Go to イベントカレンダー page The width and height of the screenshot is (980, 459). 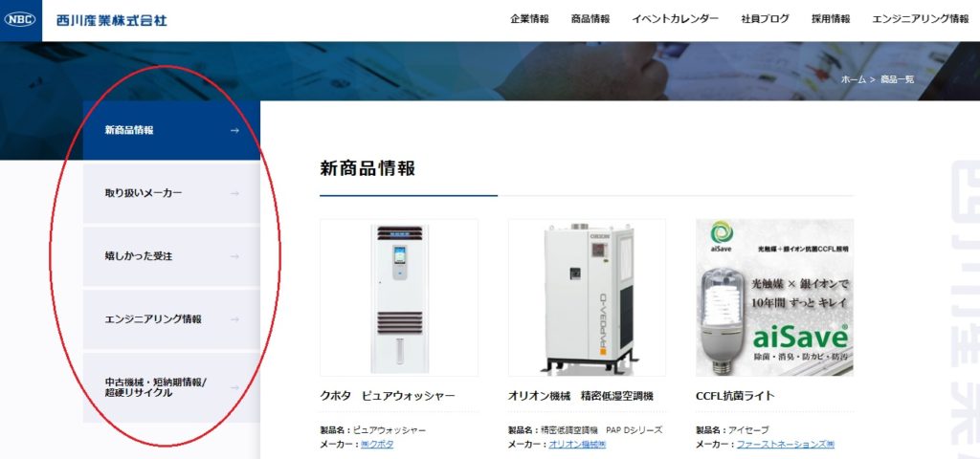pos(675,19)
